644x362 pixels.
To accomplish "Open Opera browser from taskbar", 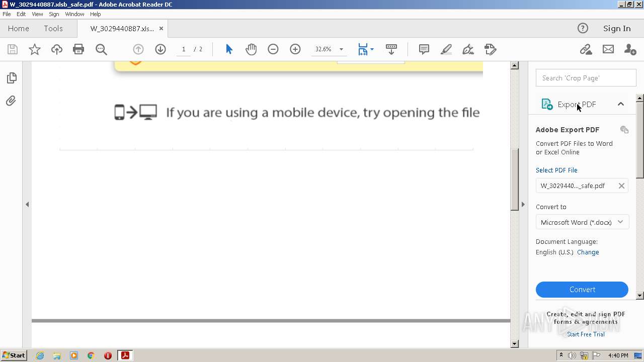I will pyautogui.click(x=108, y=355).
